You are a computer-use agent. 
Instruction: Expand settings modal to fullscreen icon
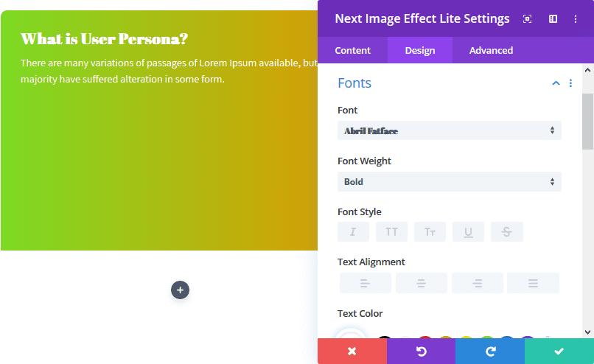click(x=528, y=19)
